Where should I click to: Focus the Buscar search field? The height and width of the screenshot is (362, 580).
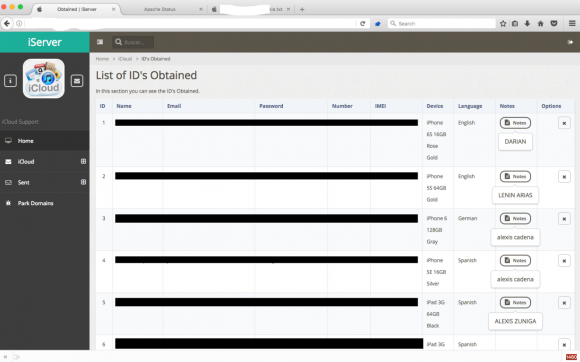[133, 42]
